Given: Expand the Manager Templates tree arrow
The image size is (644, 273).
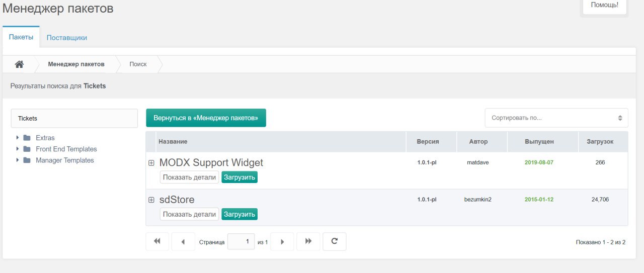Looking at the screenshot, I should (18, 160).
